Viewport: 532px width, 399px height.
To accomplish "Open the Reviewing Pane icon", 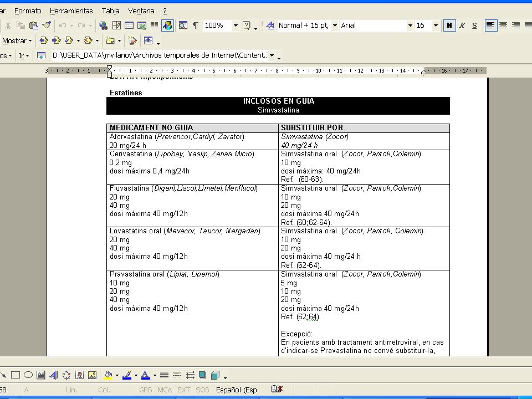I will pos(149,40).
